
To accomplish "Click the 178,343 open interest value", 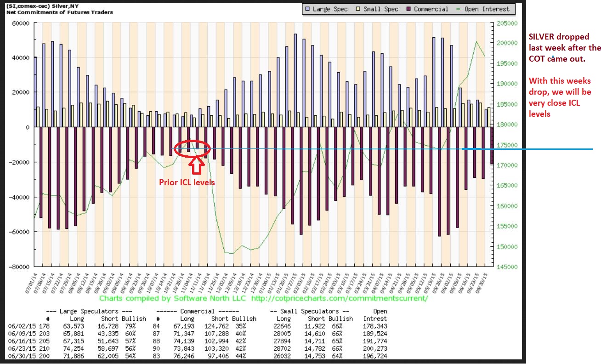I will pos(375,326).
